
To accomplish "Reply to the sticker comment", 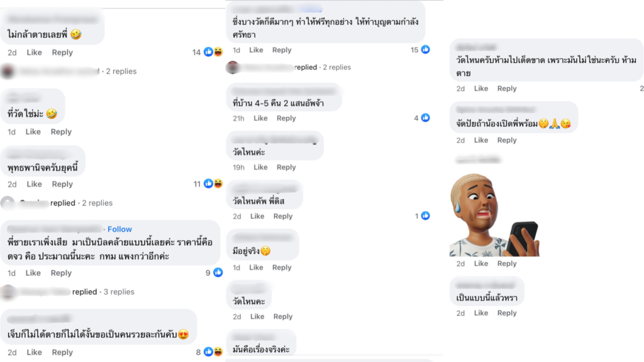I will point(507,263).
